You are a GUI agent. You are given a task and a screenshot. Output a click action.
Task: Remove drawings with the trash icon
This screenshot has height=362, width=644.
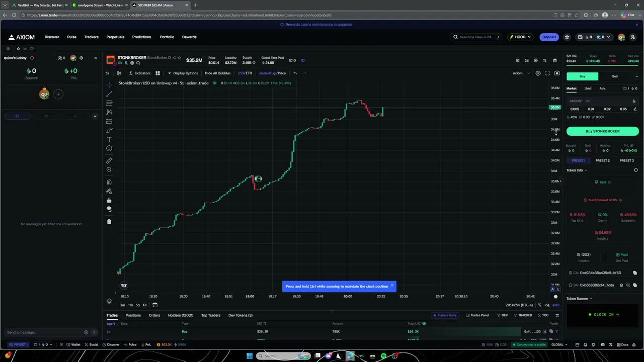point(109,222)
